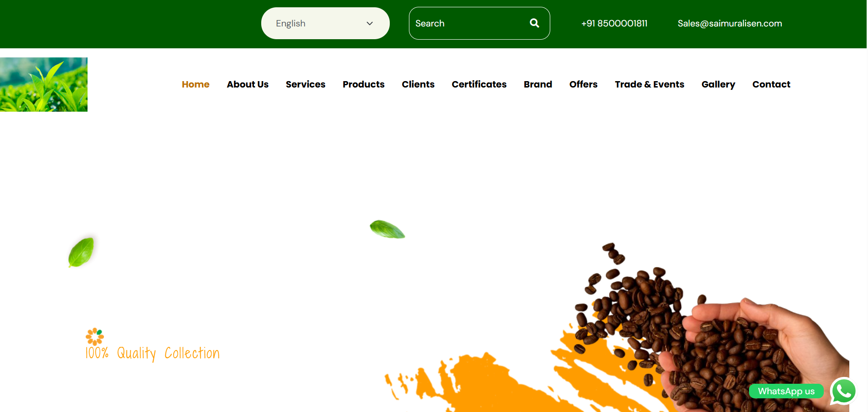
Task: Visit the Gallery page
Action: click(718, 84)
